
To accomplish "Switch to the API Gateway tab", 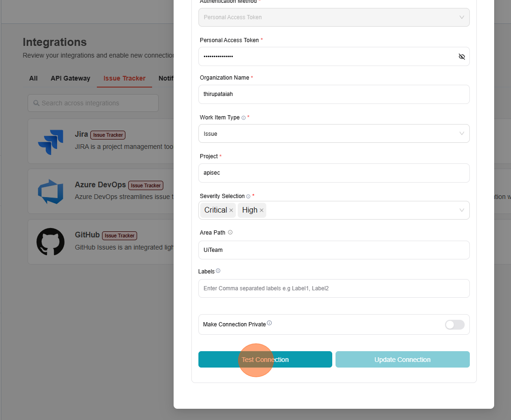I will pyautogui.click(x=70, y=78).
